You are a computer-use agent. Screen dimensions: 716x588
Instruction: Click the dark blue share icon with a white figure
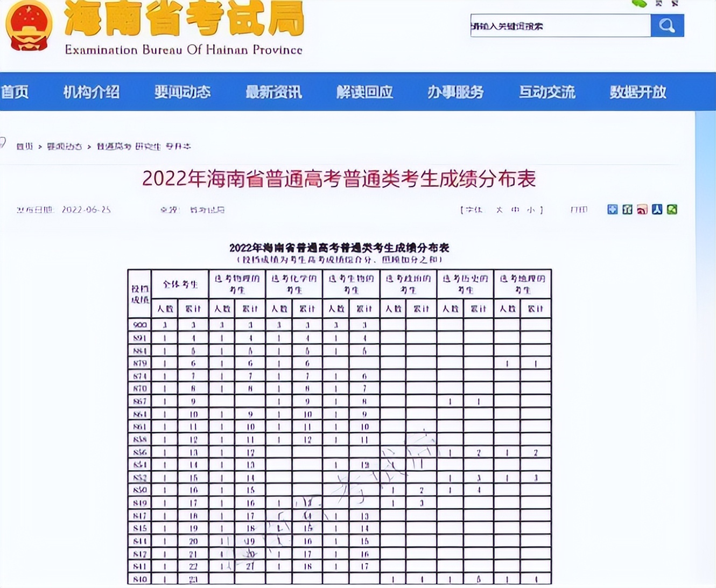click(x=657, y=209)
